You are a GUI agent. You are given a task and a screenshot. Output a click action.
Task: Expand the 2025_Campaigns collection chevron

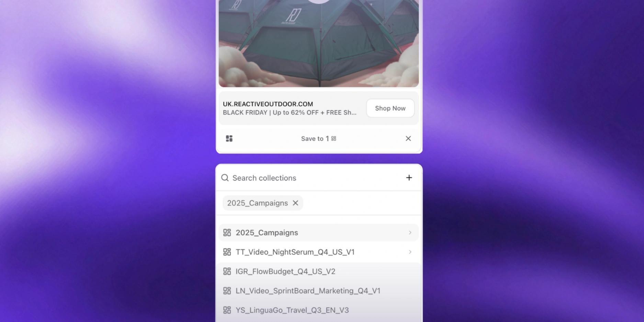point(410,232)
